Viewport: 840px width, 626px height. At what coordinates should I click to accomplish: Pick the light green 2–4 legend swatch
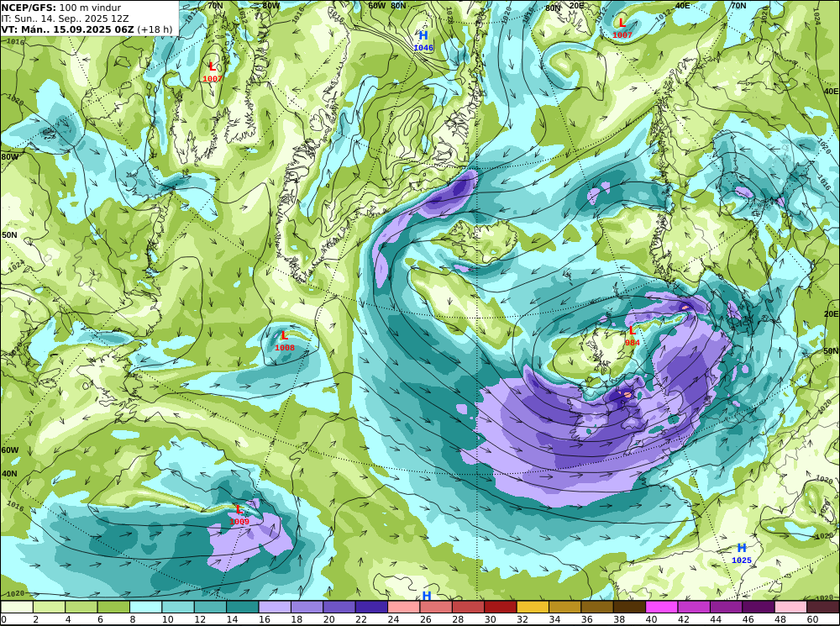[50, 607]
